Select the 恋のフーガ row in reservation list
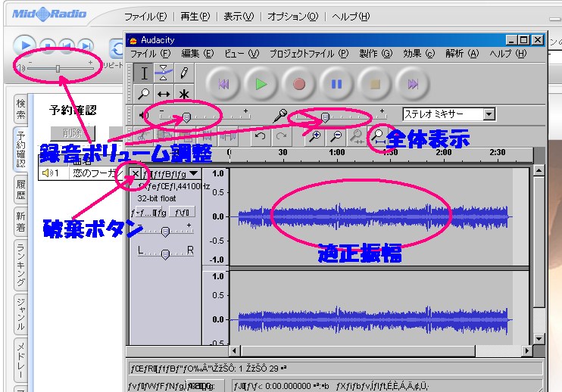Viewport: 562px width, 392px height. [81, 173]
